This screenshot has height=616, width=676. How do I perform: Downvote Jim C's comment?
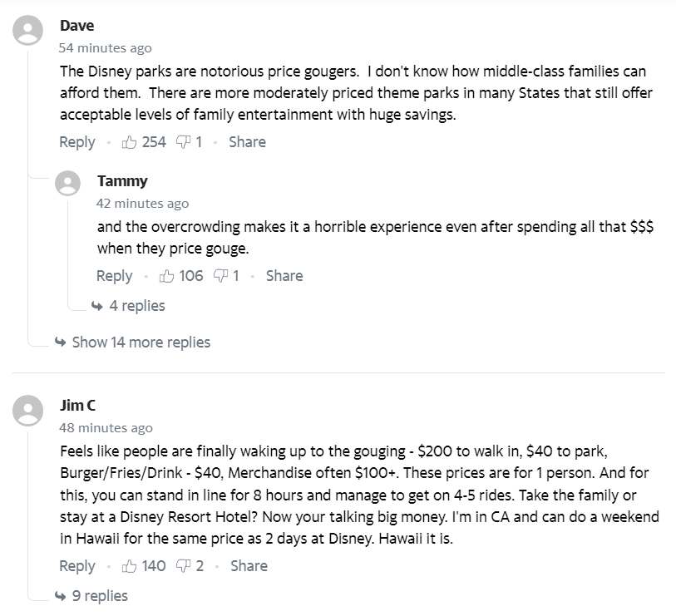pos(183,566)
